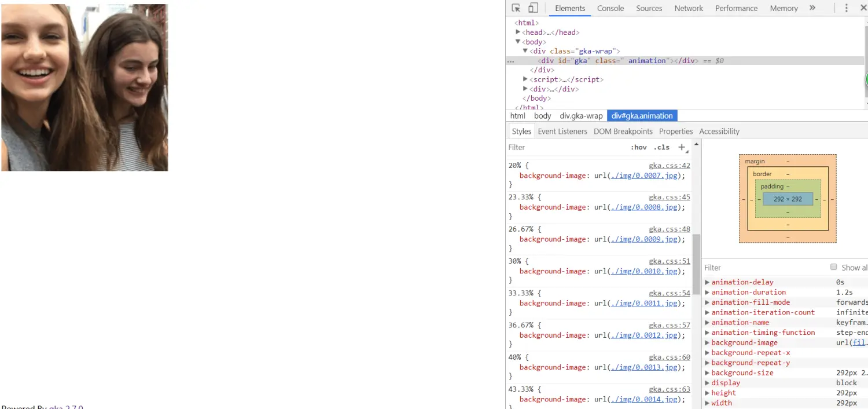Follow the ./img/0.0010.jpg URL link
Viewport: 868px width, 409px height.
(644, 271)
